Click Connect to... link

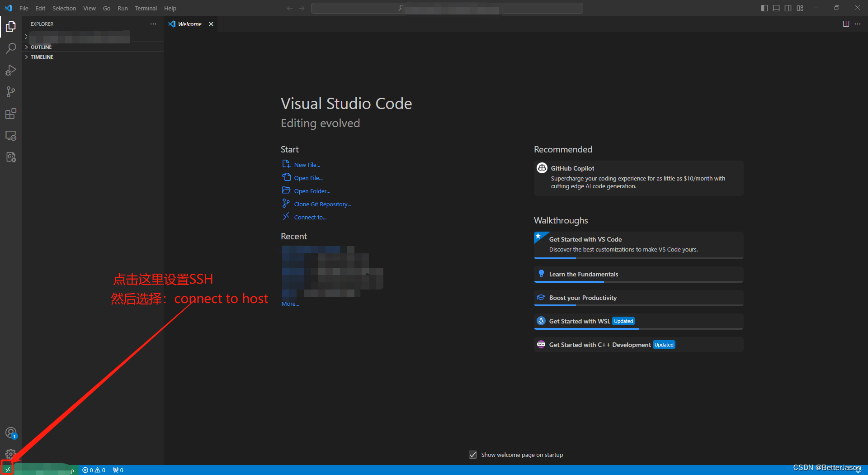point(310,217)
